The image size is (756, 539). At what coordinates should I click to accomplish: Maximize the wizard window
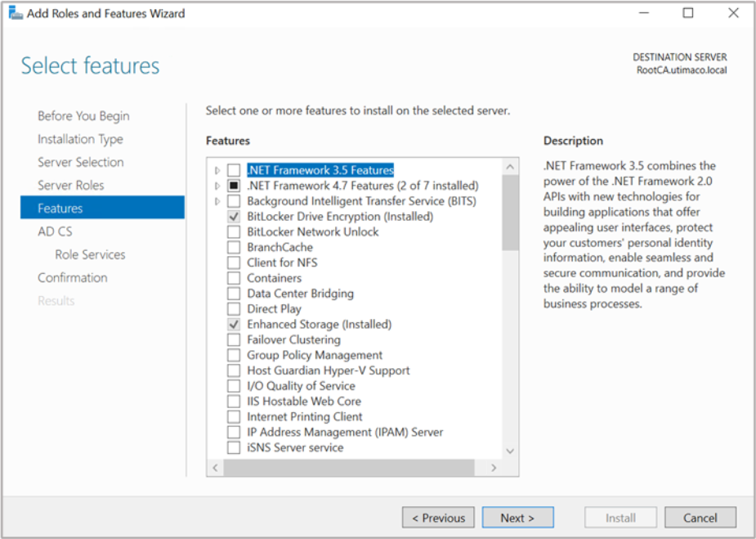click(688, 13)
